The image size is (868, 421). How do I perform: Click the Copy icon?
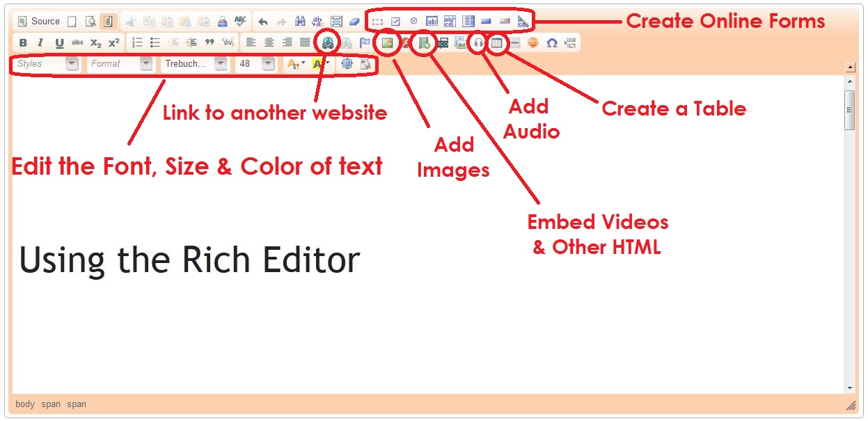149,22
